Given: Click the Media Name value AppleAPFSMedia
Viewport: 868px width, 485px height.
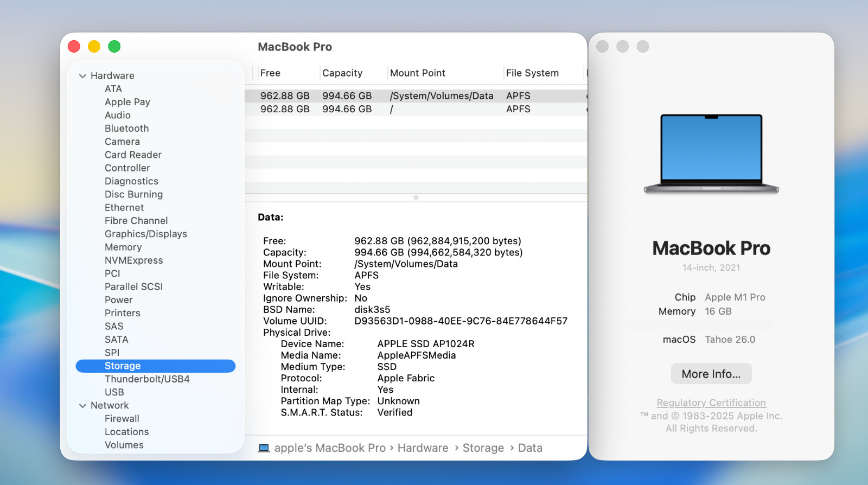Looking at the screenshot, I should (417, 355).
